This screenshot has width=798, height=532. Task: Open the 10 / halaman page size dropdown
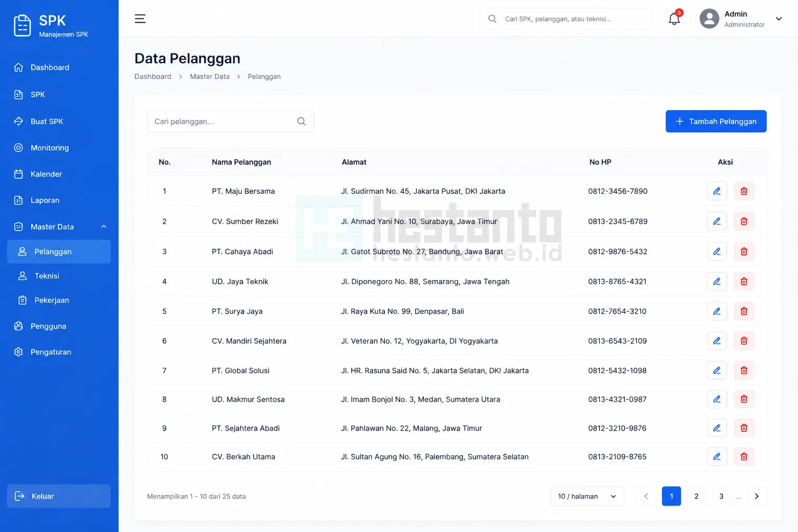tap(587, 496)
